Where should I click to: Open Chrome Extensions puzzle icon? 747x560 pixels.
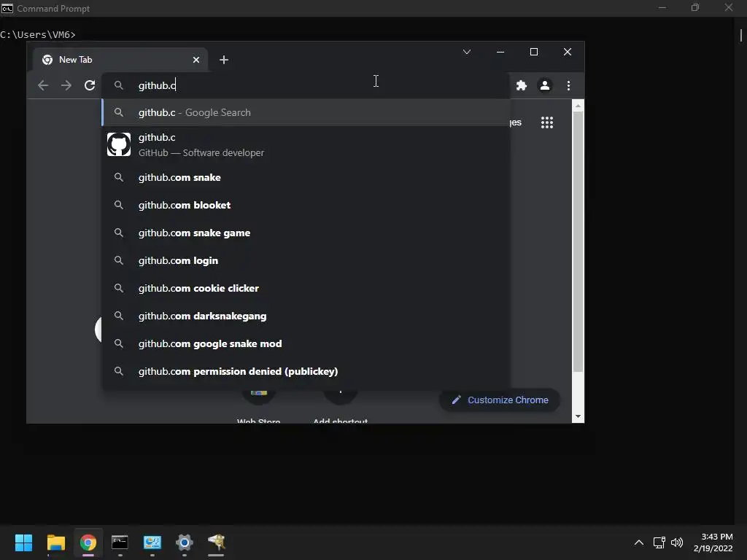click(x=522, y=85)
